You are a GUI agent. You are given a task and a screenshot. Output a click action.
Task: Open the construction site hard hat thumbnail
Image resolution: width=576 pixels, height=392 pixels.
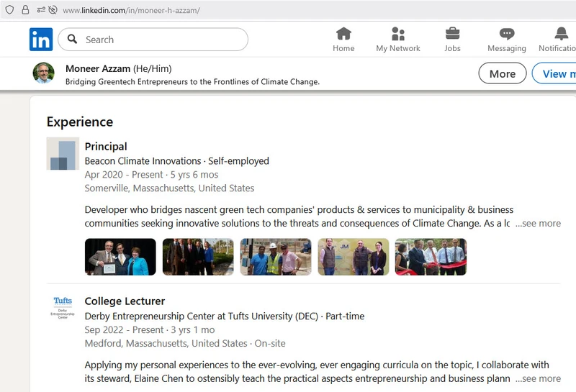[276, 257]
